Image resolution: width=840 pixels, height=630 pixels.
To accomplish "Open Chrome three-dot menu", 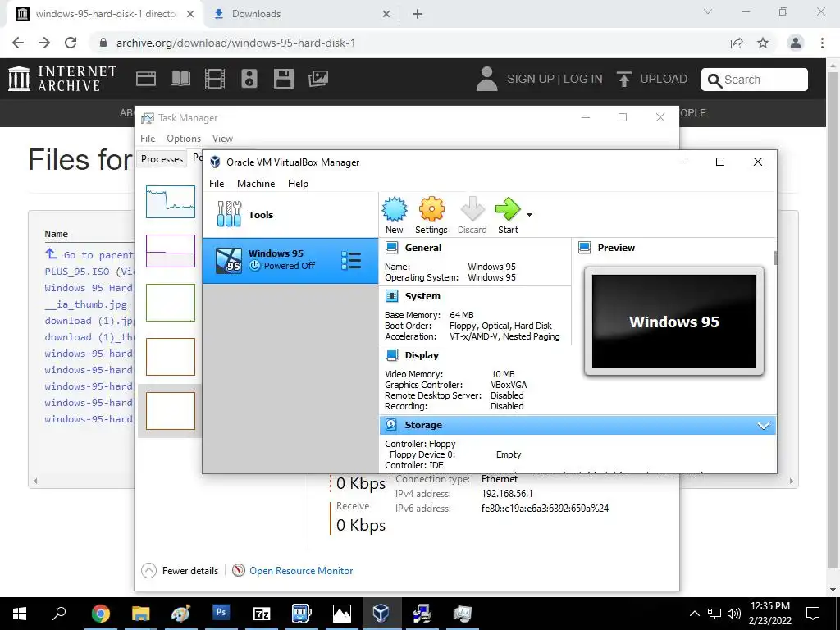I will pyautogui.click(x=822, y=43).
